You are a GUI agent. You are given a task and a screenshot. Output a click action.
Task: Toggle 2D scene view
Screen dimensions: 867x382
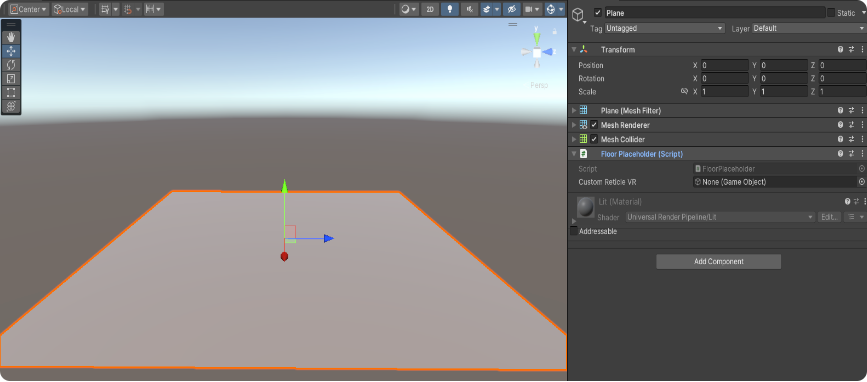click(430, 9)
